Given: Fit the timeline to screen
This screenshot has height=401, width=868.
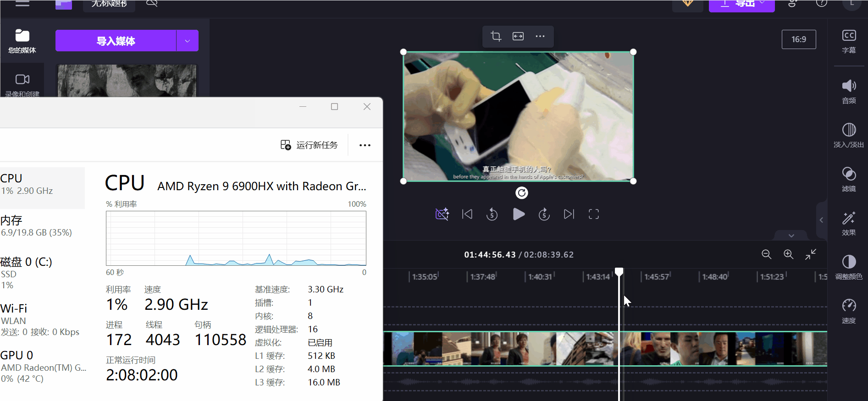Looking at the screenshot, I should 811,254.
